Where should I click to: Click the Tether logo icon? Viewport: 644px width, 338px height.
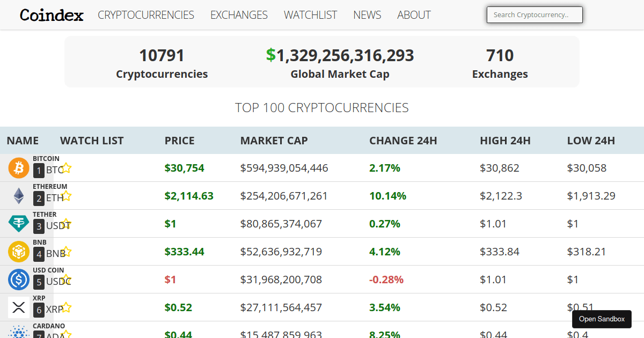(19, 224)
